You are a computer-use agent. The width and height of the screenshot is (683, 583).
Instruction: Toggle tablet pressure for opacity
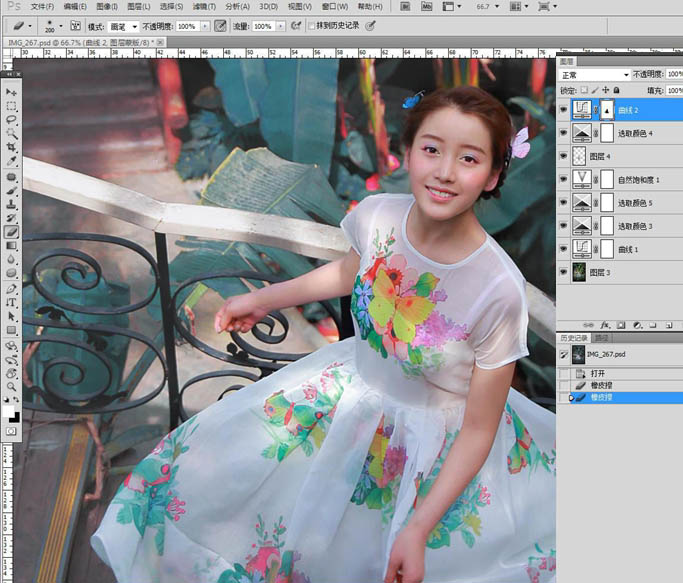(220, 26)
